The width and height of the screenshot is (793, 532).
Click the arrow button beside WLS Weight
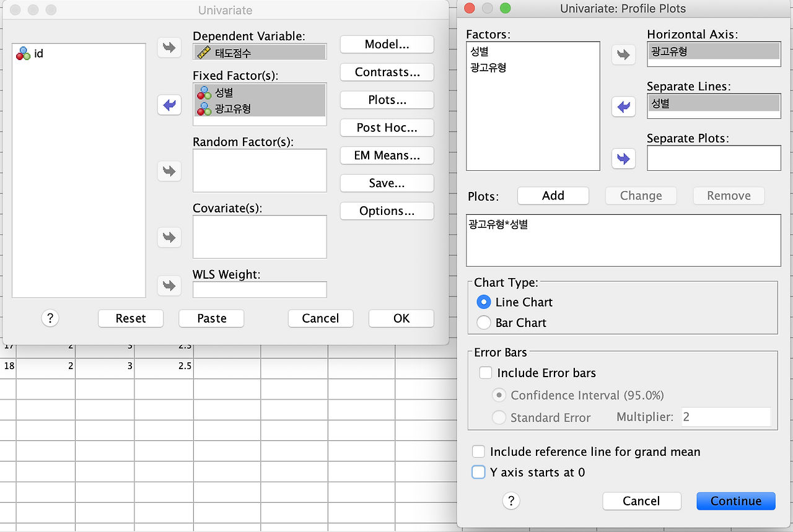coord(169,286)
